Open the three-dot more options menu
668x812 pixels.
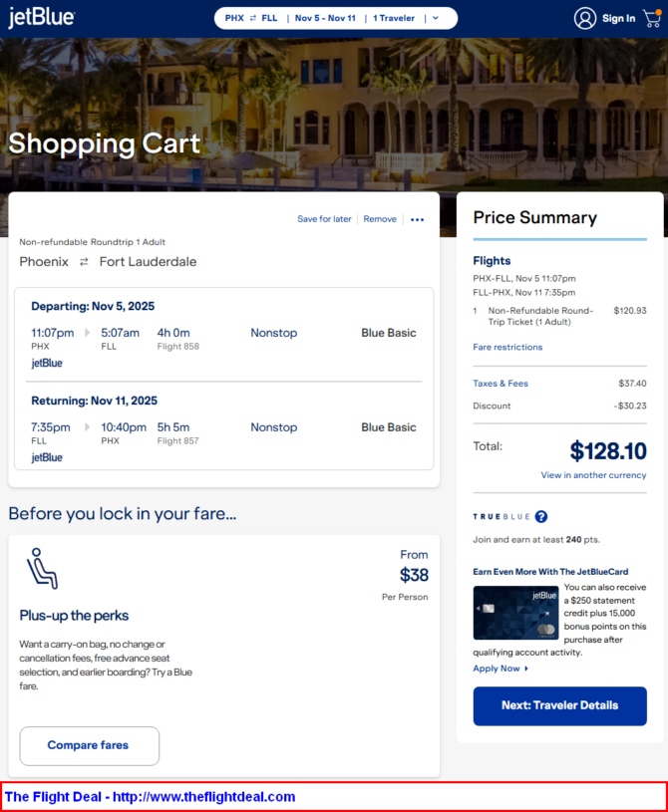pyautogui.click(x=417, y=219)
